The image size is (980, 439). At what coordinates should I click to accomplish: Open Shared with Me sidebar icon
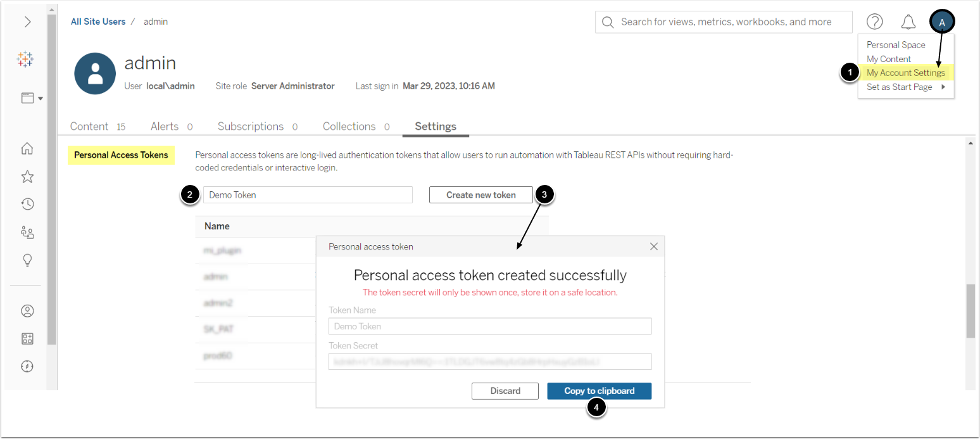click(x=27, y=232)
